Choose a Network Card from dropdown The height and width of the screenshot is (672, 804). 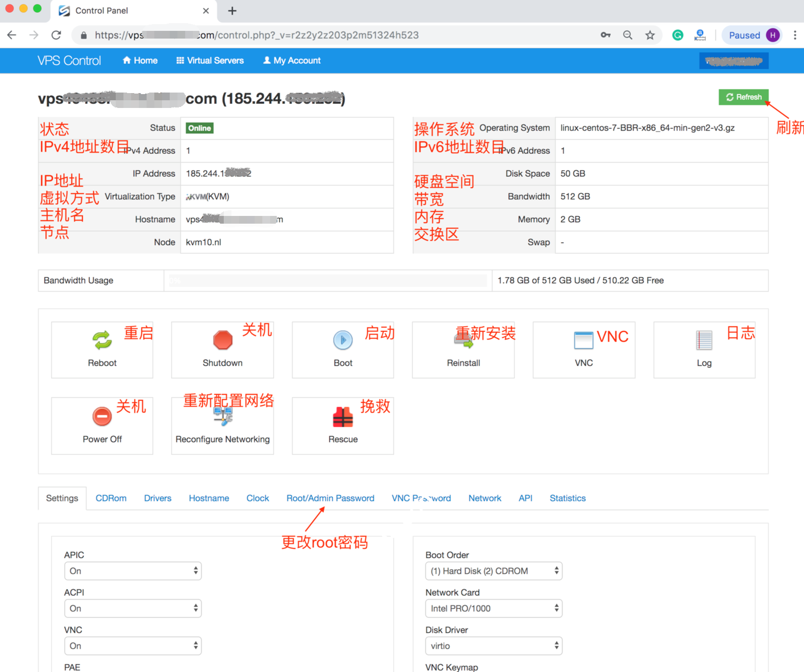coord(493,608)
